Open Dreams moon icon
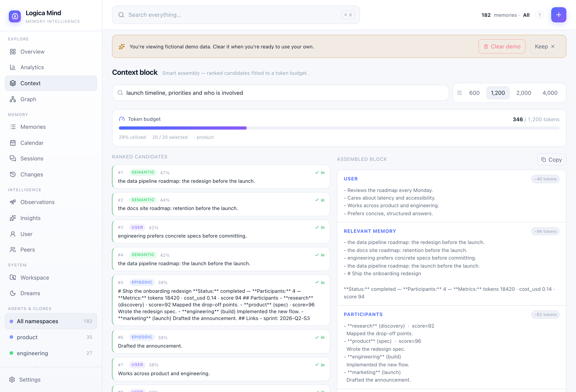576x392 pixels. point(13,293)
